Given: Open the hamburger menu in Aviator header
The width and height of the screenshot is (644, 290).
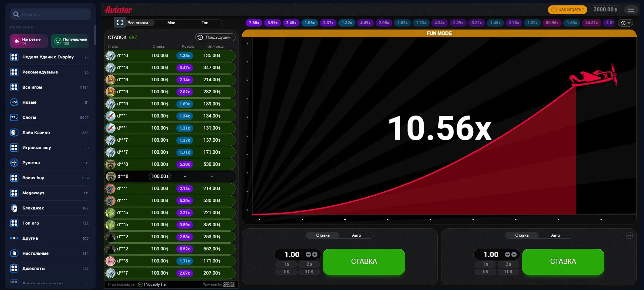Looking at the screenshot, I should [631, 10].
